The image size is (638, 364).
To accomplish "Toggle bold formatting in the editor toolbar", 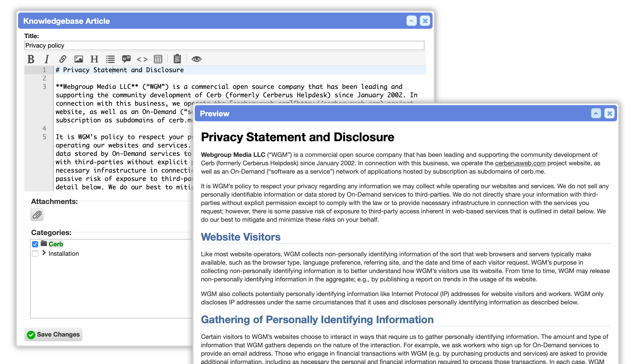I will pos(31,59).
